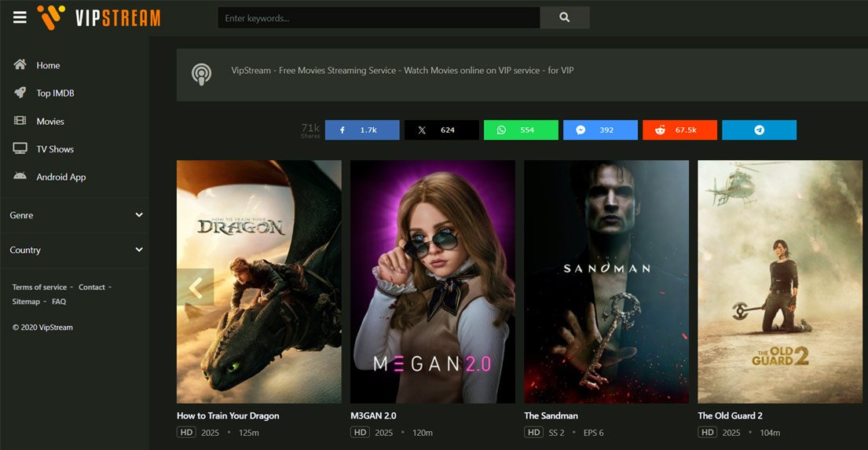
Task: Click the podcast broadcast icon in banner
Action: coord(202,74)
